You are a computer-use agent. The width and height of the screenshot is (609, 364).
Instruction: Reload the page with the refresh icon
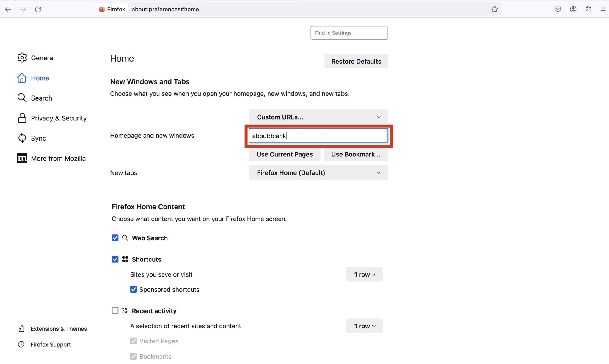(38, 9)
